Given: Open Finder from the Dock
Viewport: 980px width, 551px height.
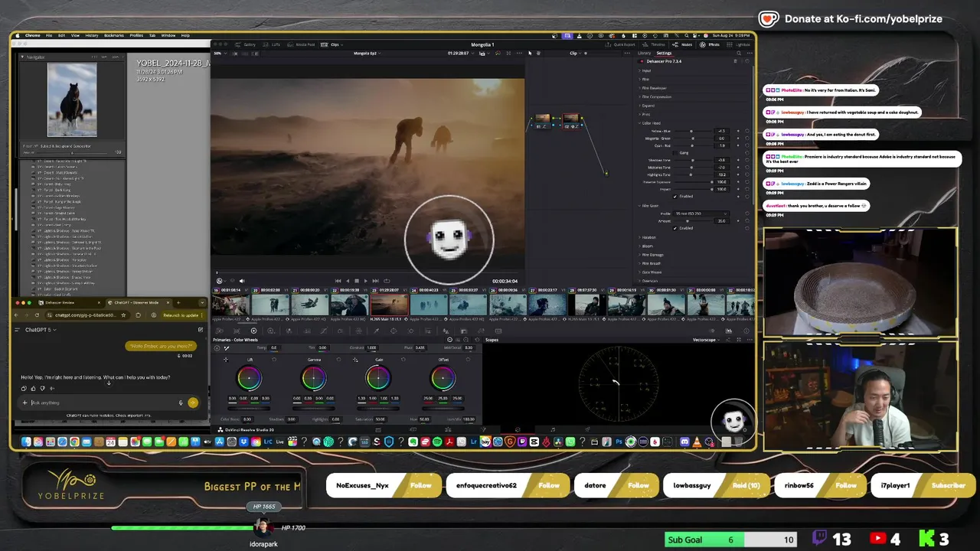Looking at the screenshot, I should pos(26,442).
